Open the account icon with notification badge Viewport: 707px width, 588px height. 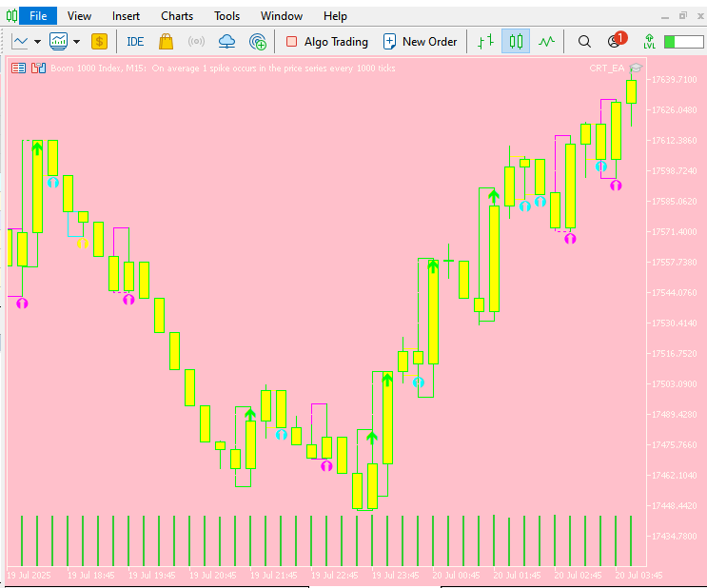(617, 40)
